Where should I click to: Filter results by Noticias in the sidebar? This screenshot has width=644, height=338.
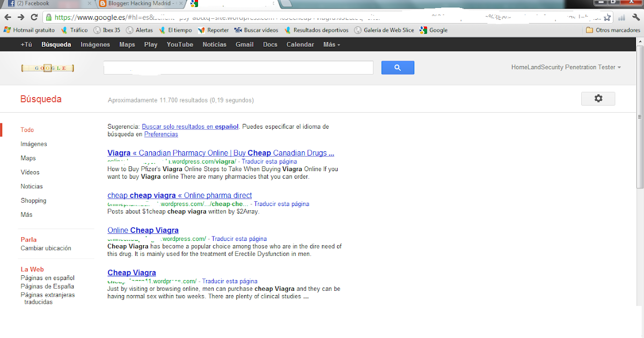pyautogui.click(x=32, y=186)
